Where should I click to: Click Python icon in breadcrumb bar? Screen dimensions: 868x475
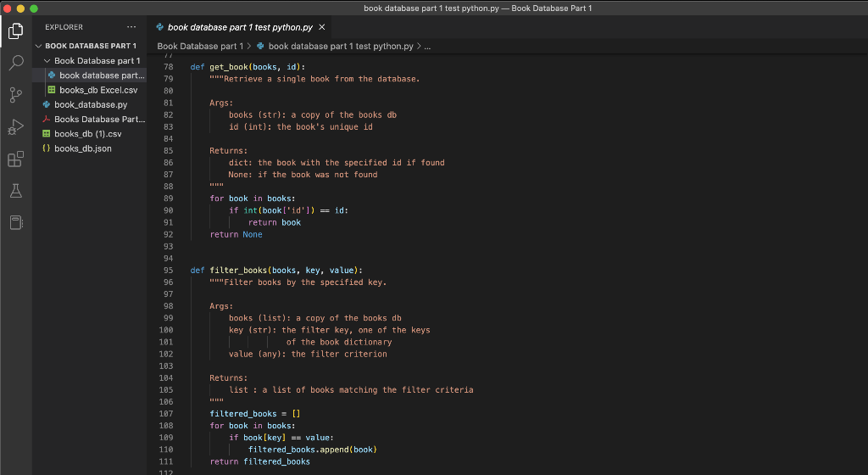[260, 47]
